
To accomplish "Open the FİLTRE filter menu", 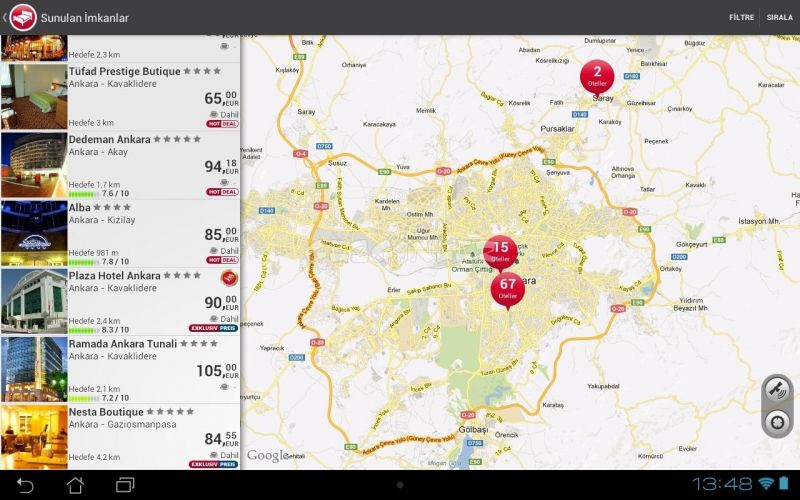I will [x=741, y=17].
